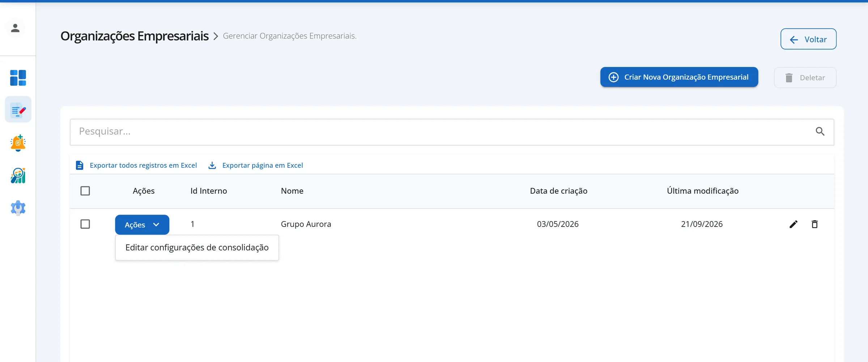868x362 pixels.
Task: Click the Grupo Aurora name cell
Action: (x=306, y=224)
